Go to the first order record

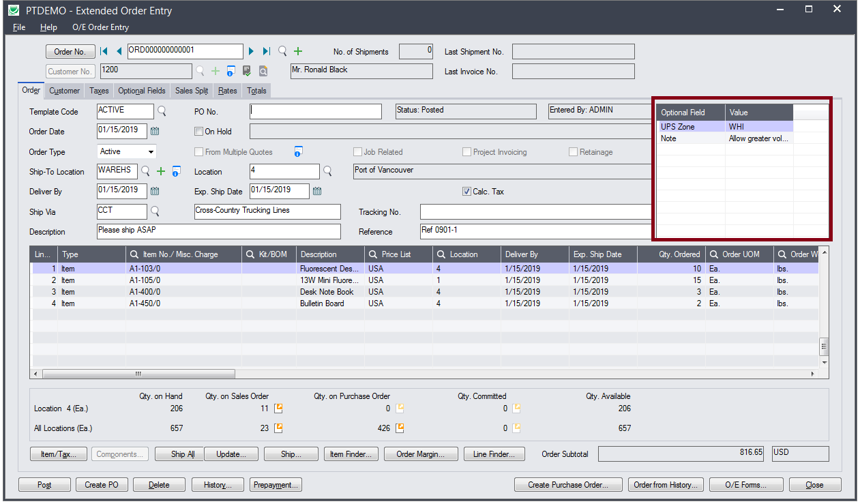tap(104, 51)
